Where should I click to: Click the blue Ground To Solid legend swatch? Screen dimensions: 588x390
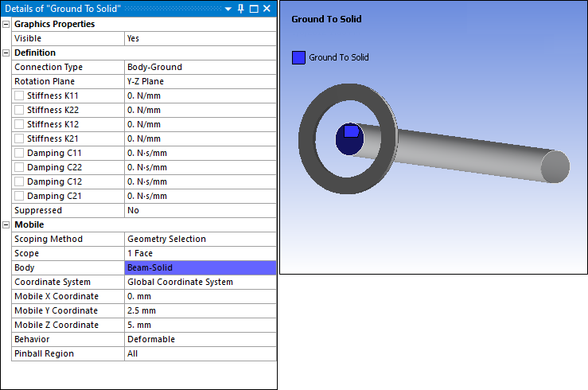pyautogui.click(x=298, y=57)
